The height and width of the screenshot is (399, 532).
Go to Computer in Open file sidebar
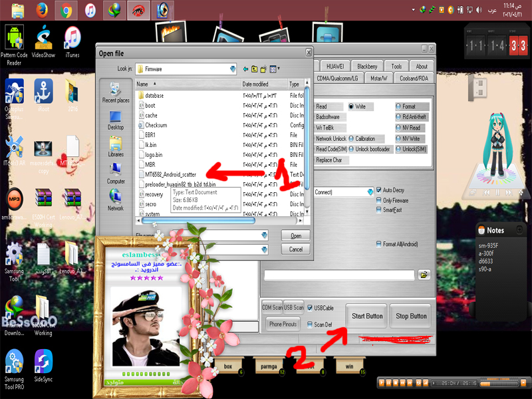116,174
